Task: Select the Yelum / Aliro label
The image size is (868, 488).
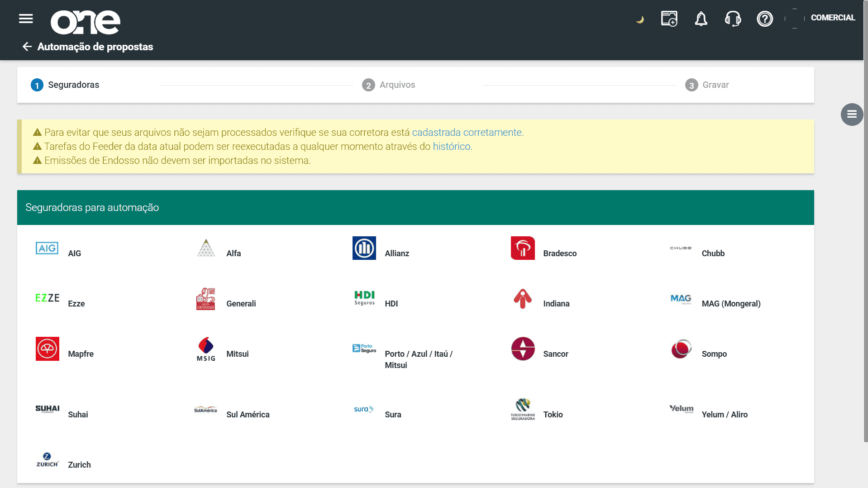Action: (x=725, y=415)
